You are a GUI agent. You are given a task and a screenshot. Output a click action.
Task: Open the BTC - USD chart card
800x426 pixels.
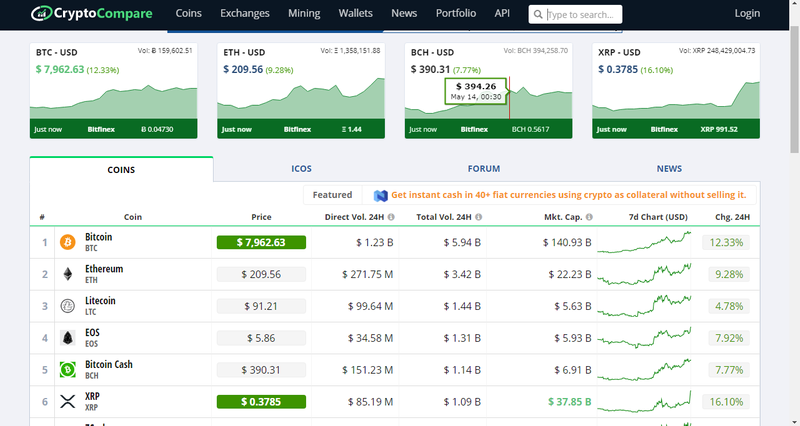(113, 90)
